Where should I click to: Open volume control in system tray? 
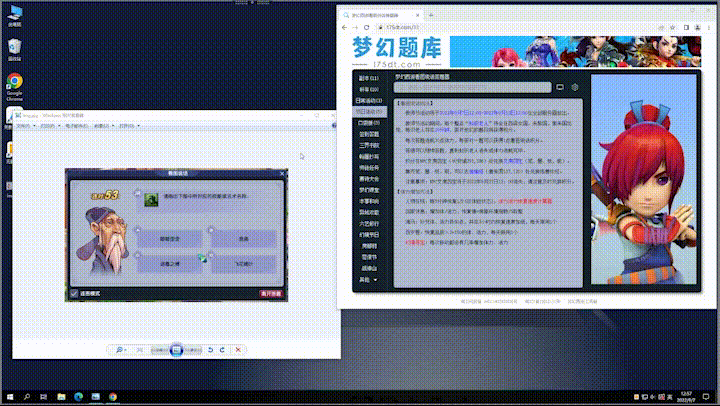click(652, 397)
